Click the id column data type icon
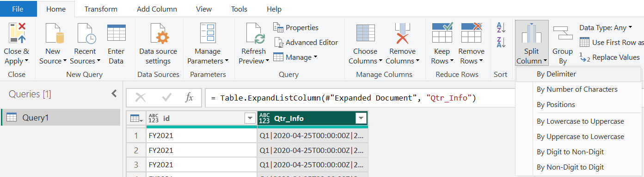This screenshot has width=644, height=177. (154, 119)
